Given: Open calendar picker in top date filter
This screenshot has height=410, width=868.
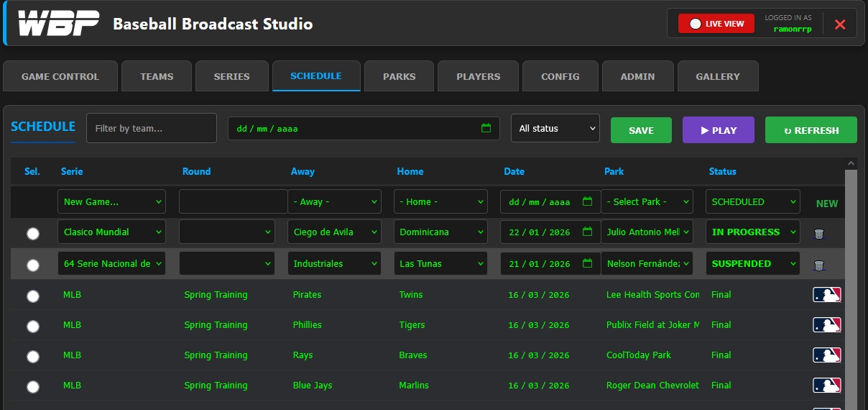Looking at the screenshot, I should pyautogui.click(x=486, y=129).
